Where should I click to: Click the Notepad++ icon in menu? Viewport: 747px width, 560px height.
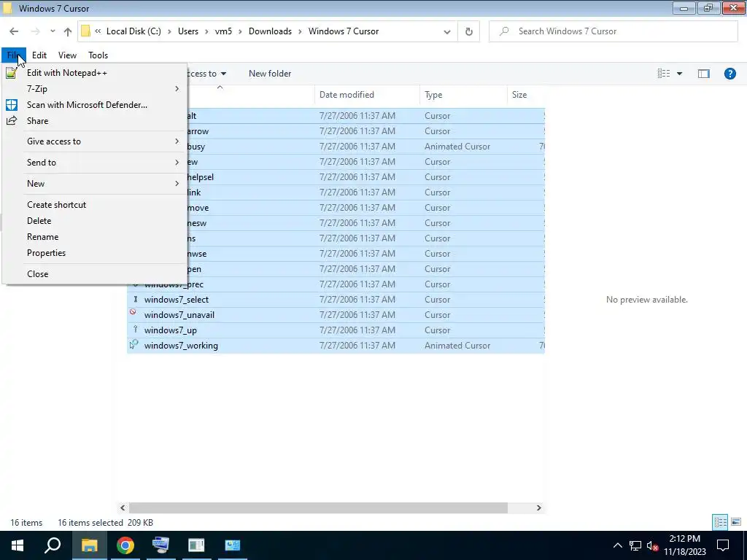(12, 73)
